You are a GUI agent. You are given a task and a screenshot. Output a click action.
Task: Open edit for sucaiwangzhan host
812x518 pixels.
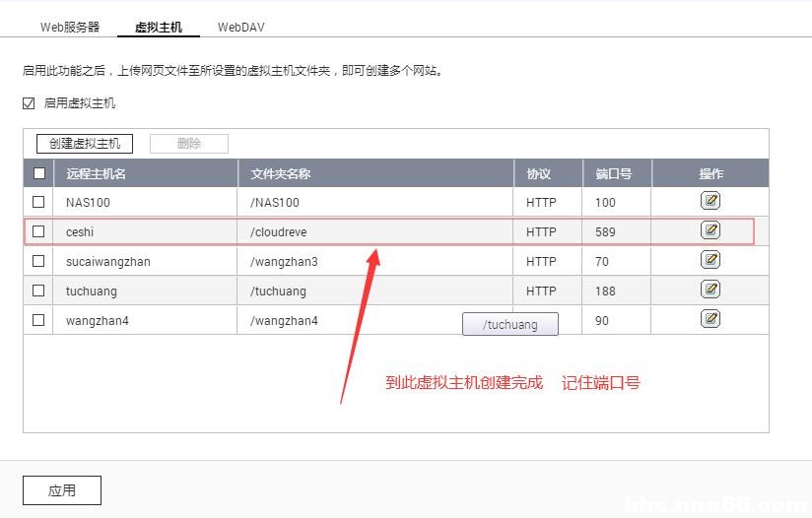tap(710, 260)
